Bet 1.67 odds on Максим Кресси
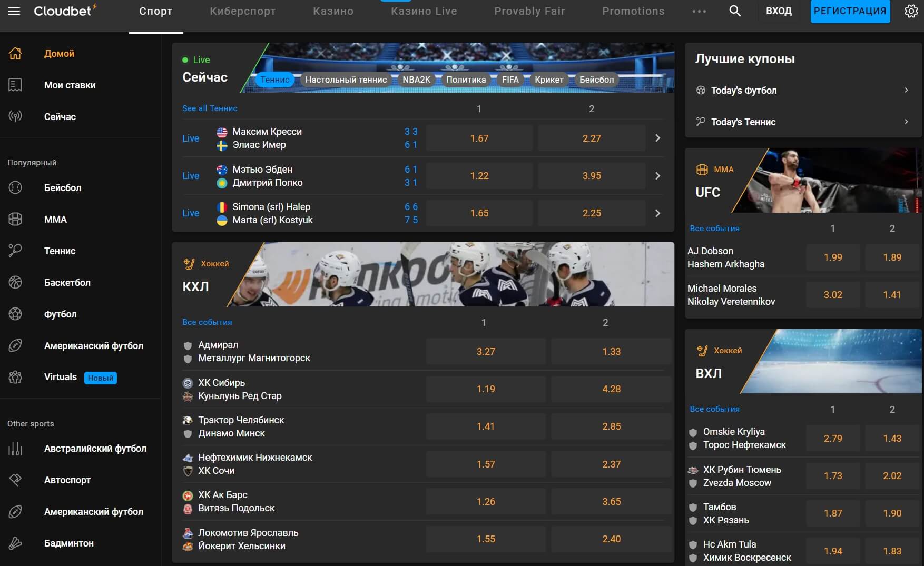This screenshot has height=566, width=924. click(x=479, y=138)
